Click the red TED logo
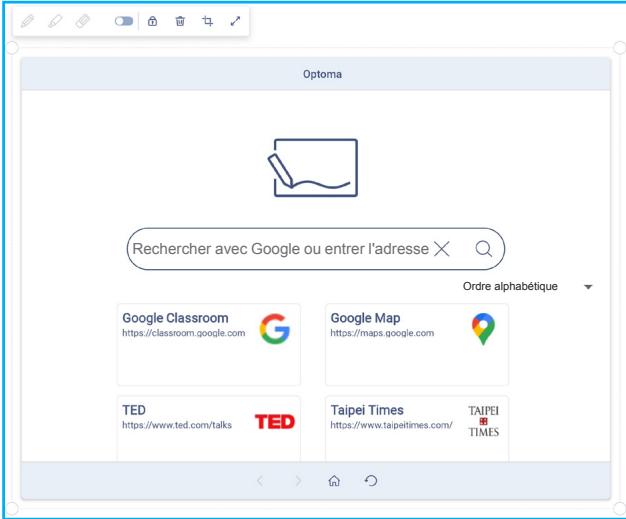626x519 pixels. click(x=275, y=422)
